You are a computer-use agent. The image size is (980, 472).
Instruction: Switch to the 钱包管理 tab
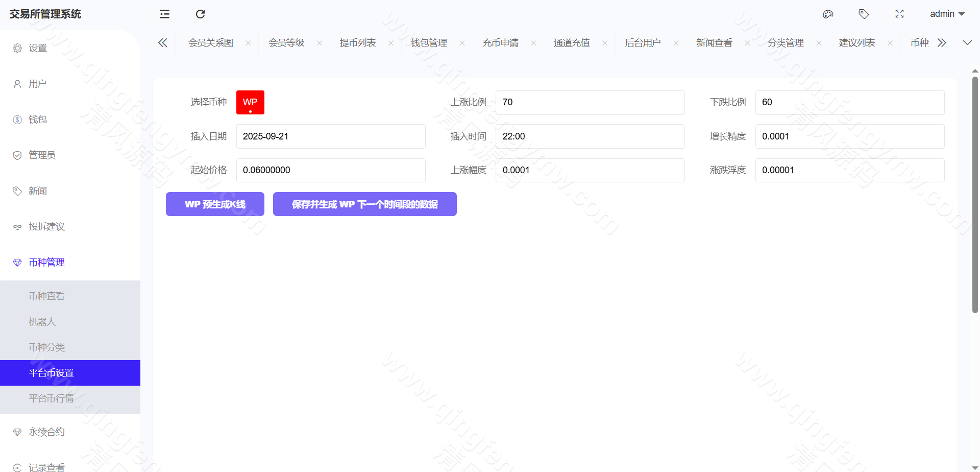tap(428, 42)
